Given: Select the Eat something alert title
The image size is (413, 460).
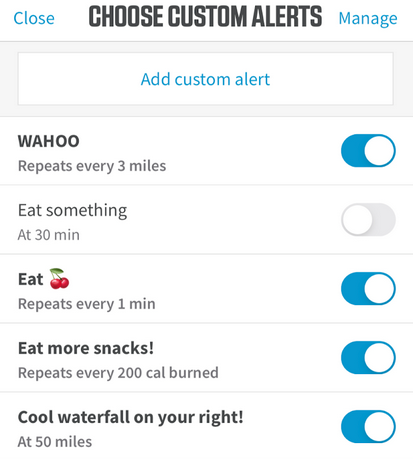Looking at the screenshot, I should [72, 211].
